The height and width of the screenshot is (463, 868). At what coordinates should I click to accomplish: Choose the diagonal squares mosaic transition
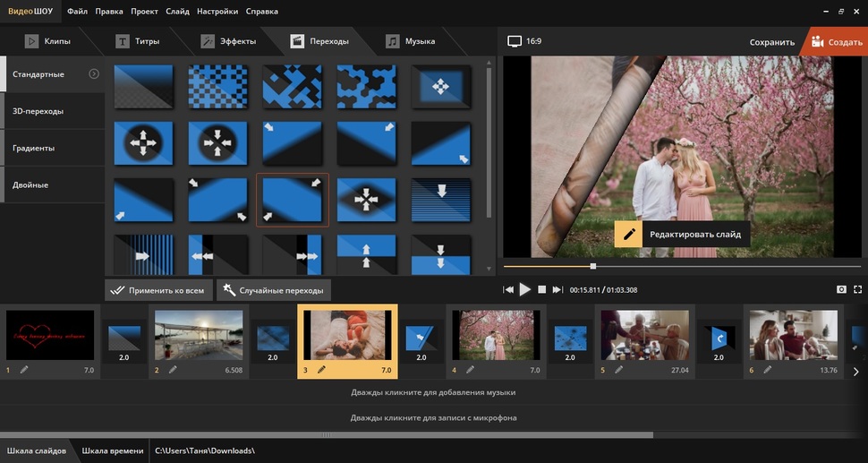pyautogui.click(x=292, y=86)
